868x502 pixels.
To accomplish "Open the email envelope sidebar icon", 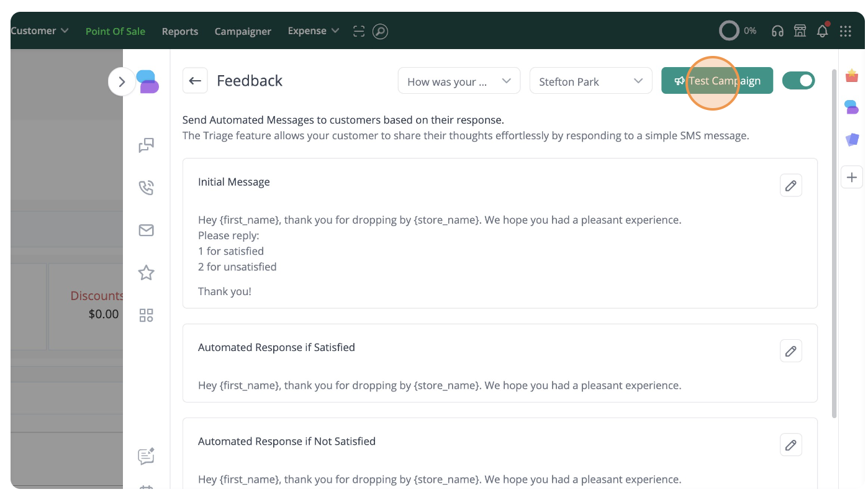I will click(x=146, y=230).
